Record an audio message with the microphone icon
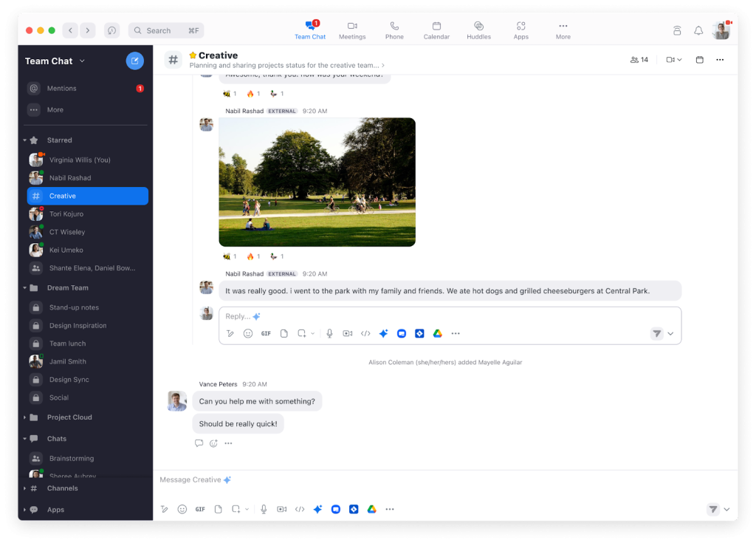The height and width of the screenshot is (543, 756). point(264,509)
